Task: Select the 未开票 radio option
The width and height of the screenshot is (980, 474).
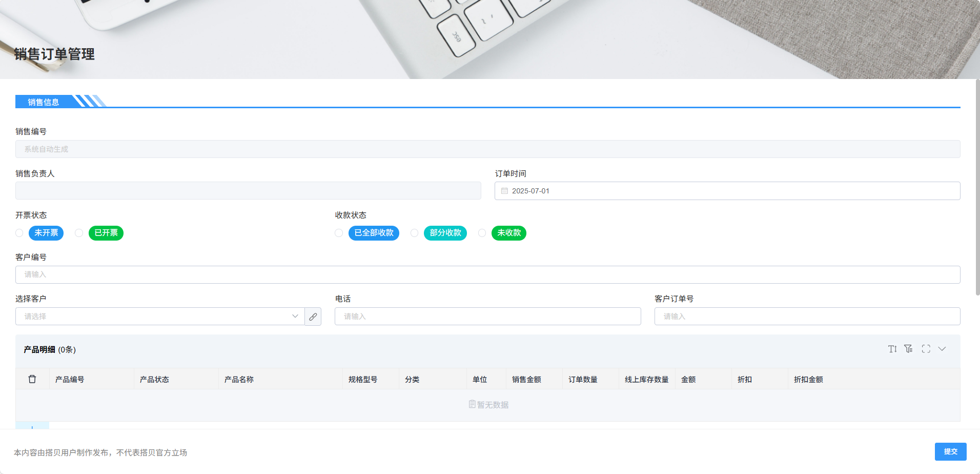Action: [x=19, y=233]
